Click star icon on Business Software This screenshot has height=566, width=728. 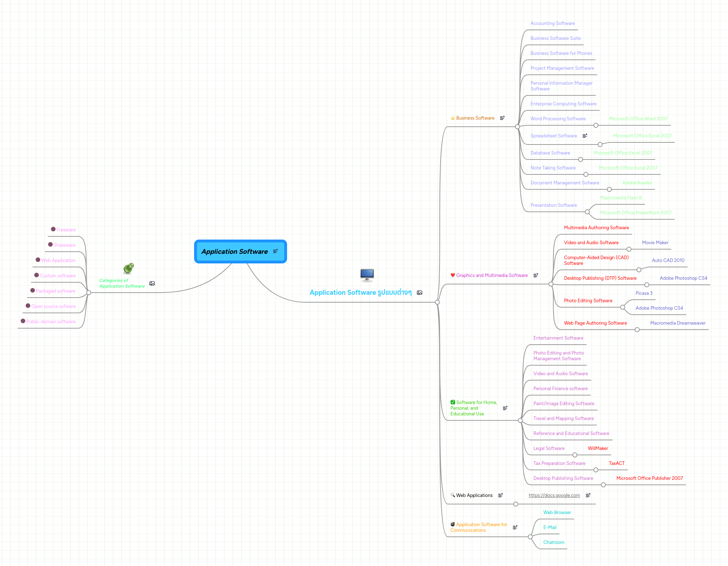453,118
